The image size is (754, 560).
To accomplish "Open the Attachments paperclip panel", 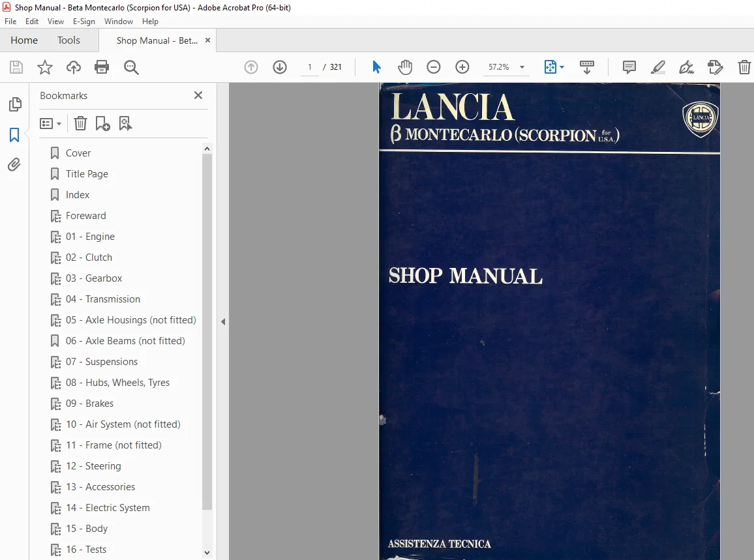I will click(x=14, y=165).
